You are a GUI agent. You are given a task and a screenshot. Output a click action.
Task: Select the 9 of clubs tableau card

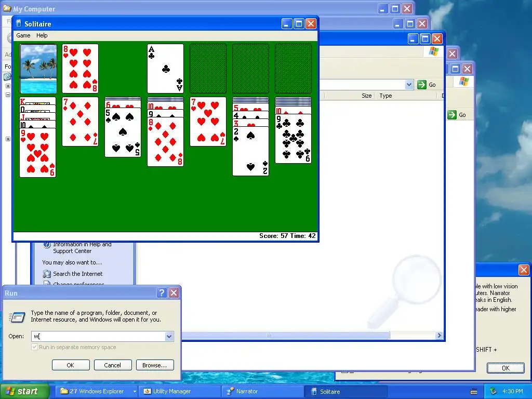(x=293, y=139)
